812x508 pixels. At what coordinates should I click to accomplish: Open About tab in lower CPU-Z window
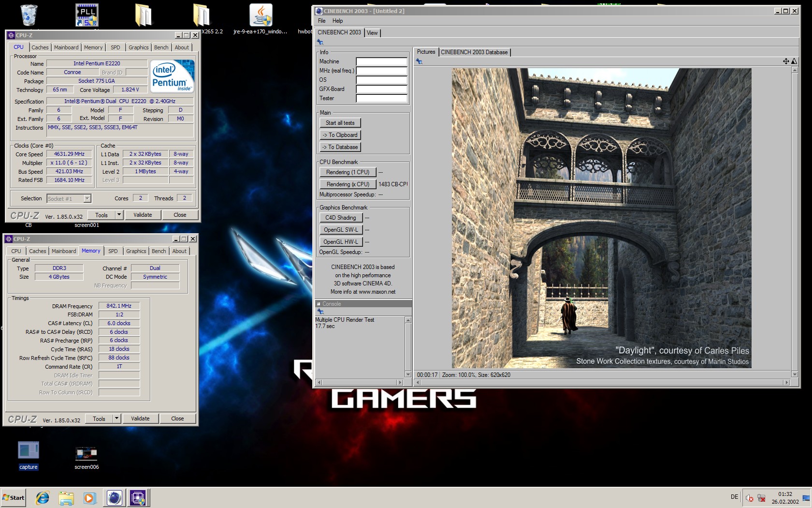pos(179,251)
